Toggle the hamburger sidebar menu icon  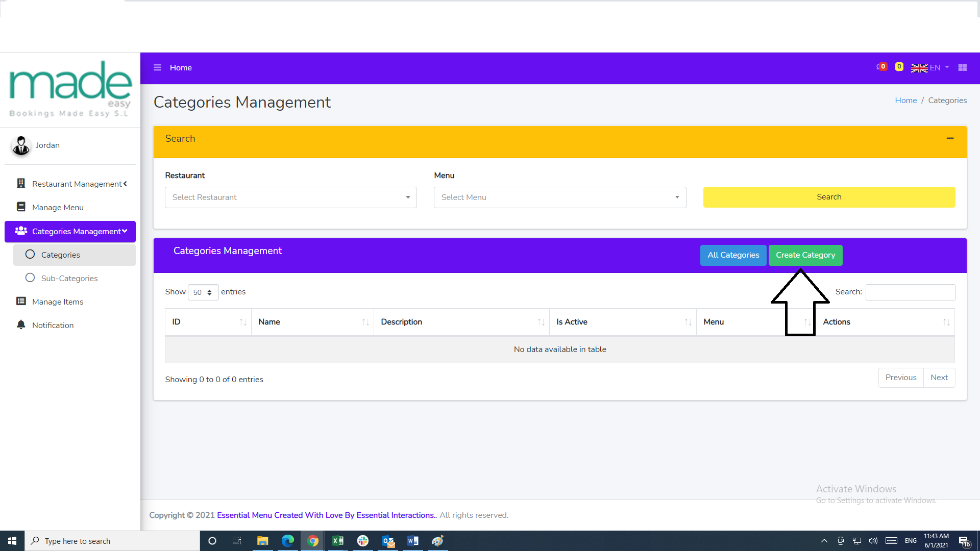point(157,67)
